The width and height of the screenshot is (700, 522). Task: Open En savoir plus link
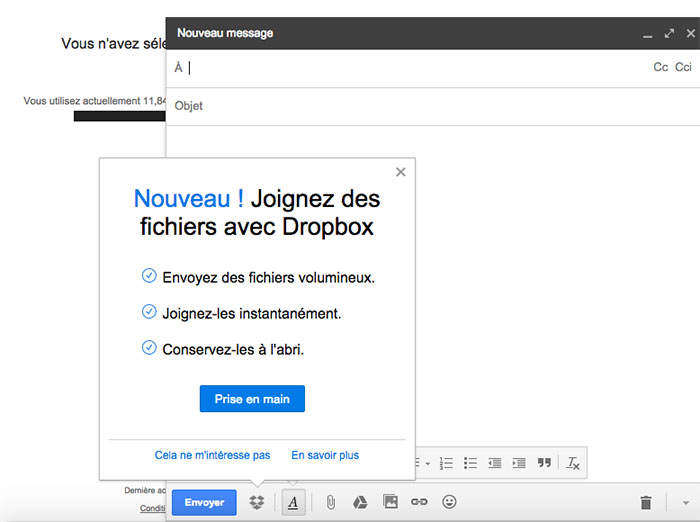(x=325, y=455)
